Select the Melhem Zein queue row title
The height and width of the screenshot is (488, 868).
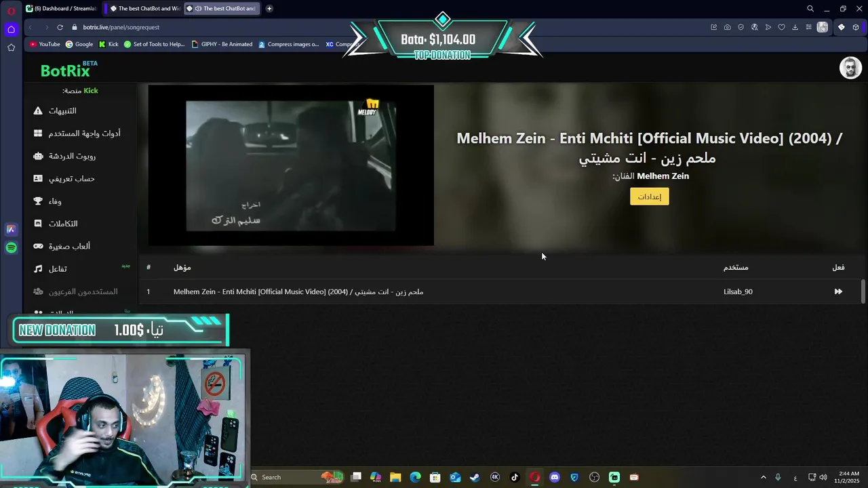point(298,291)
